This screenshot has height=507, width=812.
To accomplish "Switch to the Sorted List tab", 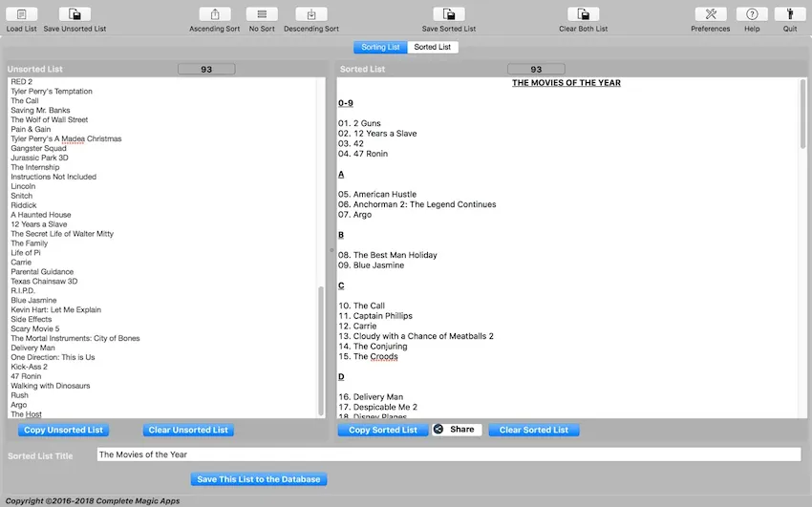I will pyautogui.click(x=433, y=47).
